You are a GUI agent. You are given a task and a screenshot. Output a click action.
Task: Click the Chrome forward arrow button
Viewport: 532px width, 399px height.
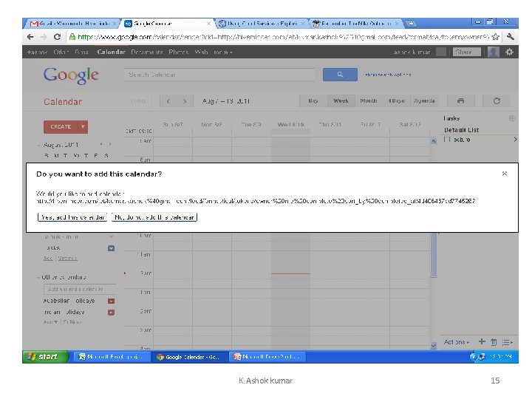[x=44, y=37]
